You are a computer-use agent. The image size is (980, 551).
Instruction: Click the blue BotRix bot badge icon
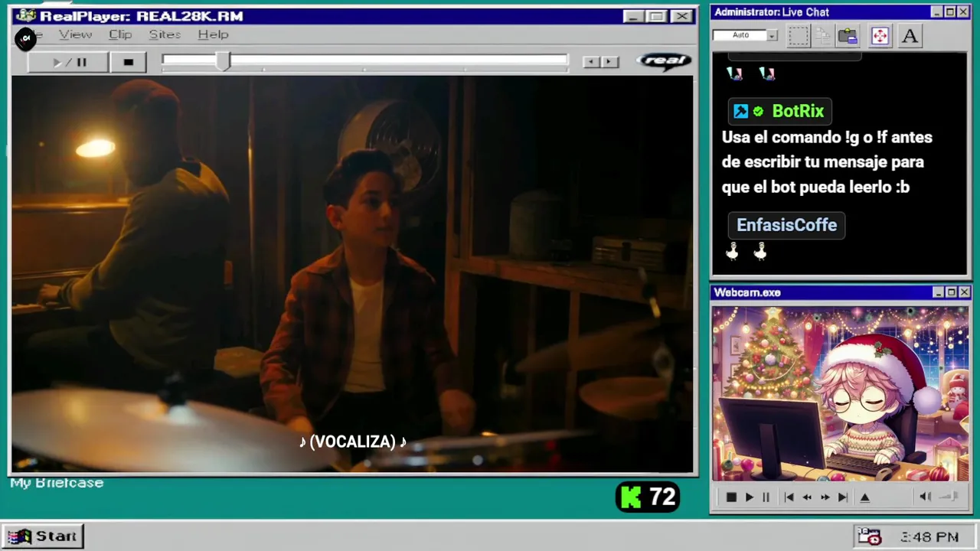click(x=740, y=112)
